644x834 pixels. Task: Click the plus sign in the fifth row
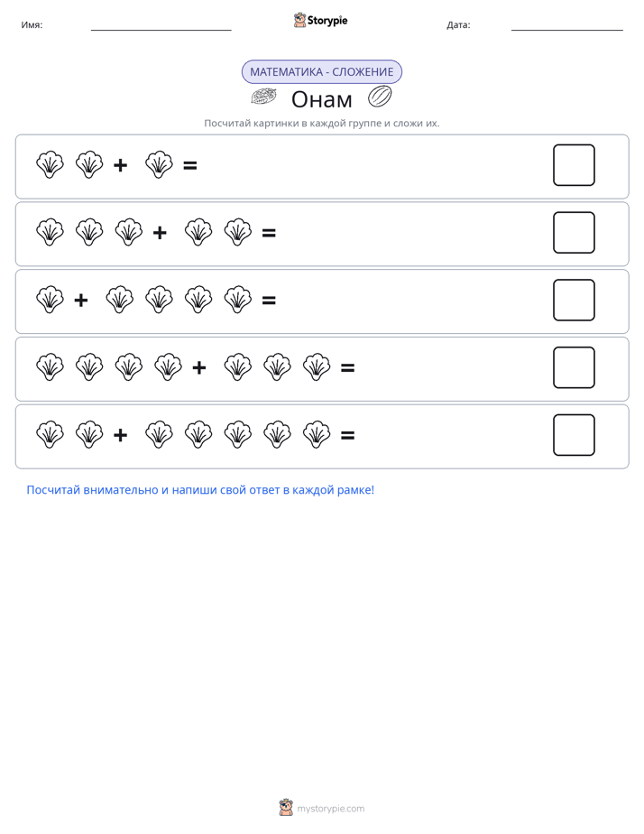coord(121,435)
